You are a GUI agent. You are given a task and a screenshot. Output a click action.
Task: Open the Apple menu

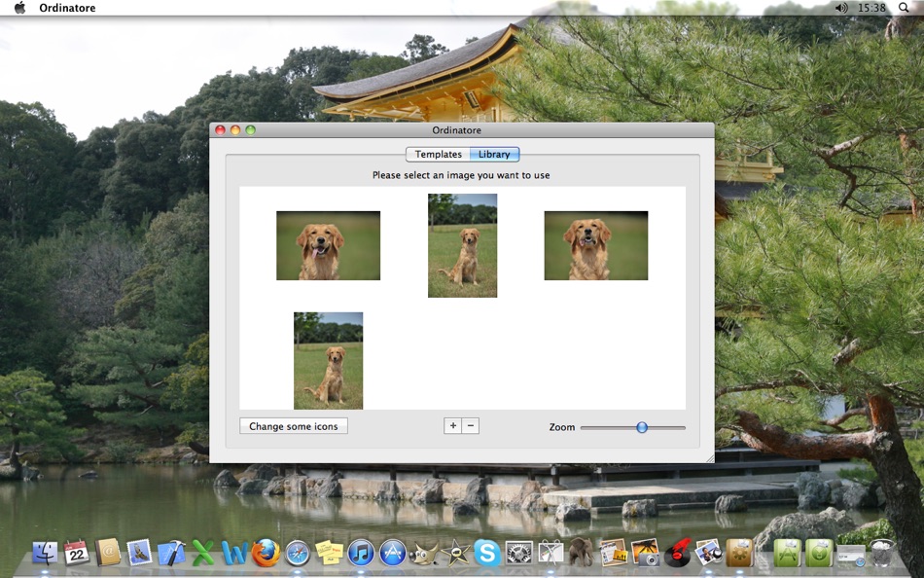click(x=20, y=8)
